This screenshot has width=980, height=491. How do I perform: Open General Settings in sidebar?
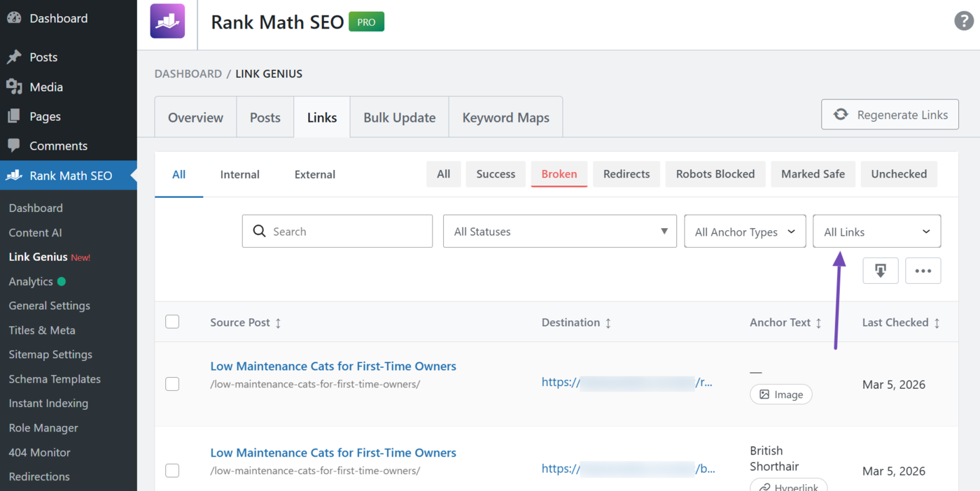point(50,306)
